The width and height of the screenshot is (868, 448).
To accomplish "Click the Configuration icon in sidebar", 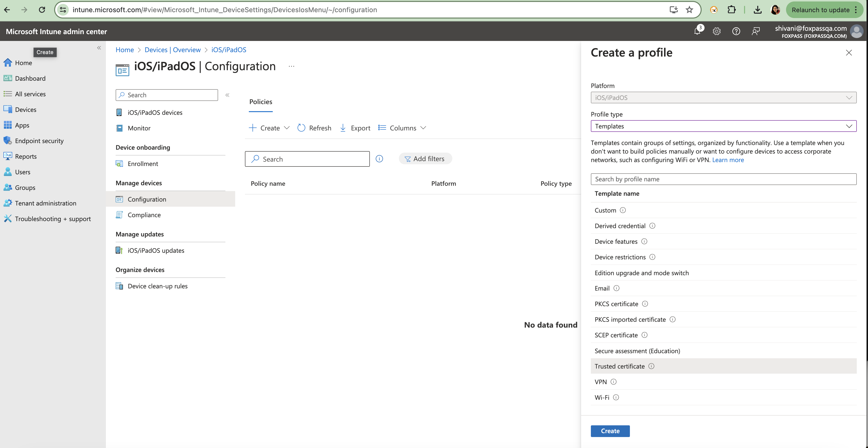I will (x=119, y=199).
